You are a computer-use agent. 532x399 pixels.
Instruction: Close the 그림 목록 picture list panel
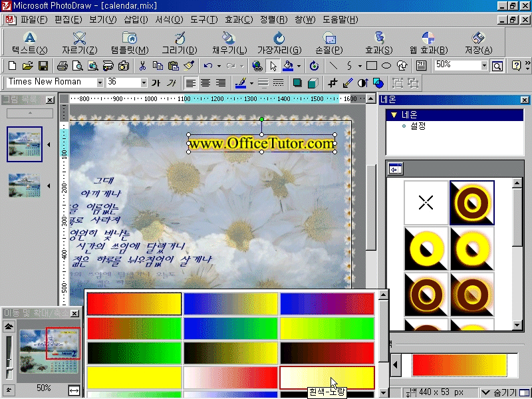(50, 100)
